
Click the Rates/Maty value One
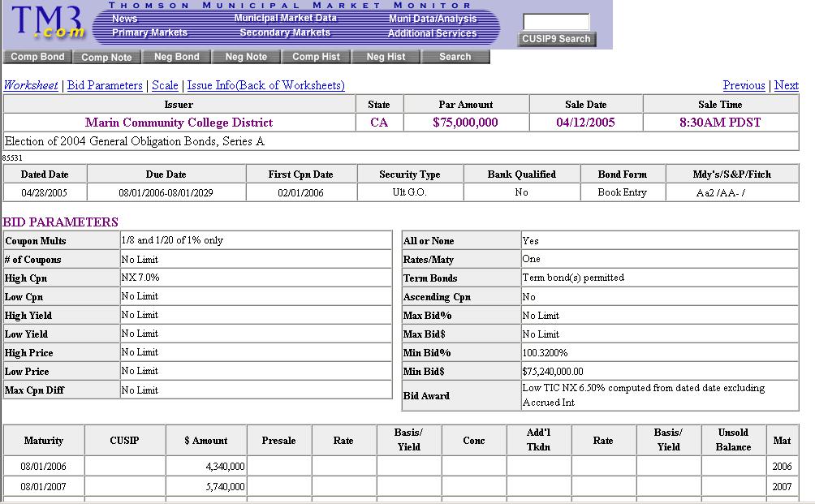[x=531, y=259]
